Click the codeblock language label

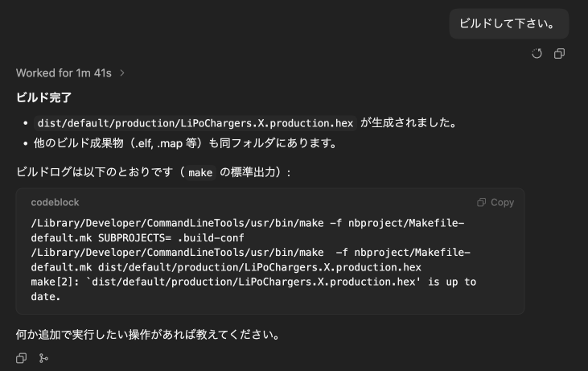[56, 203]
